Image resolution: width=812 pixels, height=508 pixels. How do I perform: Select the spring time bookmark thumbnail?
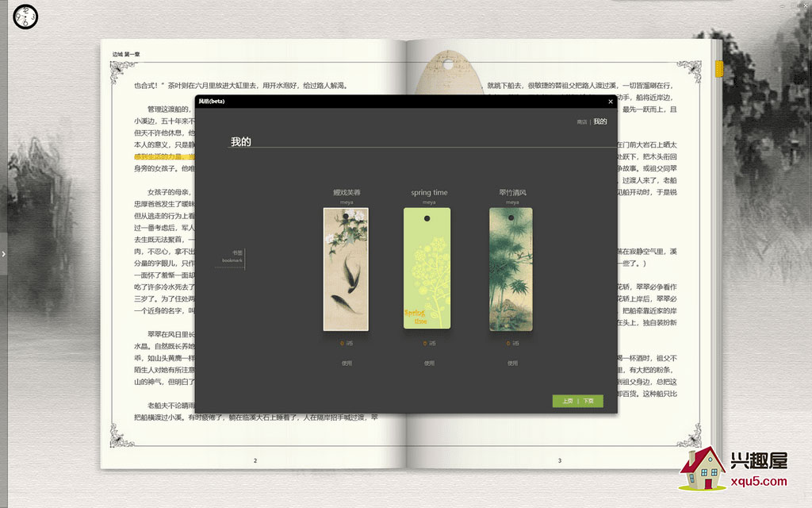pos(427,268)
